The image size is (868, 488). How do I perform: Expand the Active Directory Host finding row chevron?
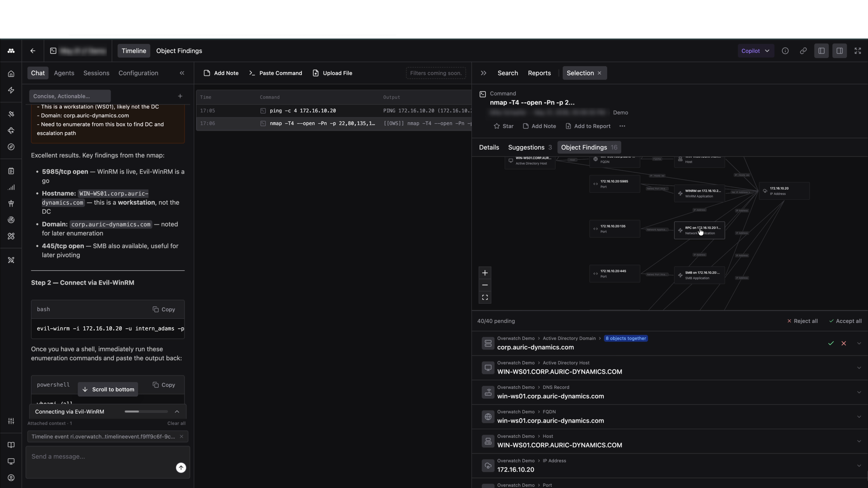[859, 368]
